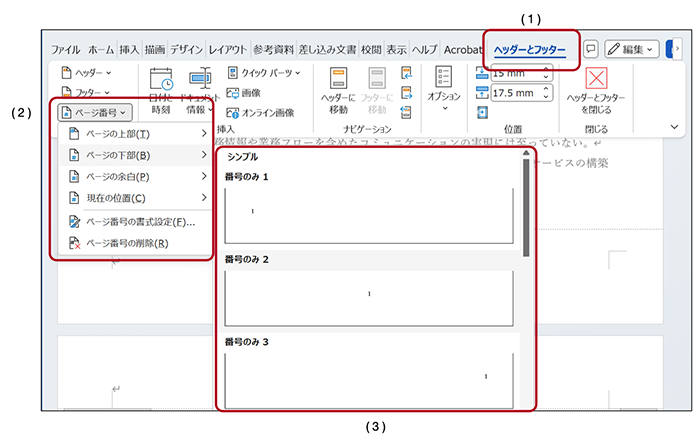700x445 pixels.
Task: Select the 描画 tab
Action: point(155,50)
